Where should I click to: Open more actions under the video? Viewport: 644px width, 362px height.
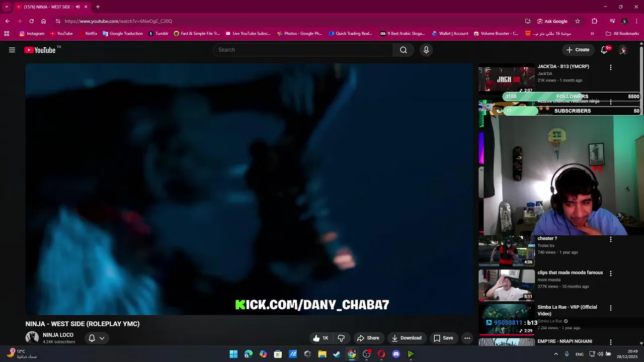pos(467,338)
